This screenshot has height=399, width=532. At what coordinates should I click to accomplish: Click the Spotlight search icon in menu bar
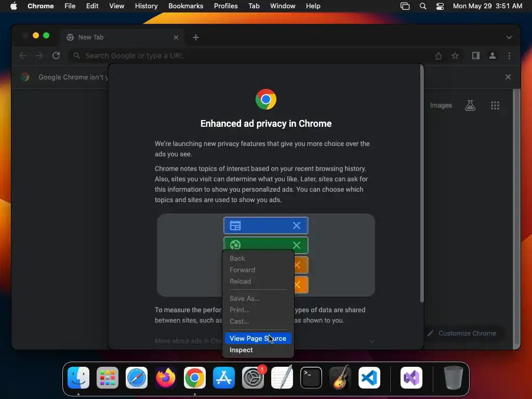click(423, 6)
